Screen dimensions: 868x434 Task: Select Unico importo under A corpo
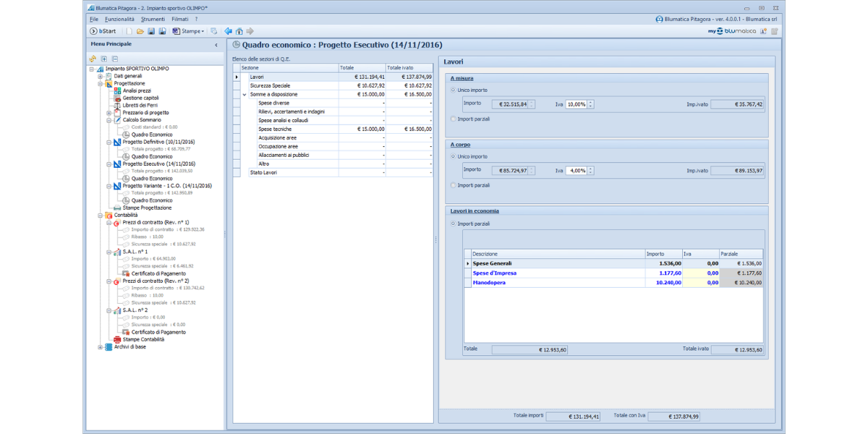click(x=454, y=156)
